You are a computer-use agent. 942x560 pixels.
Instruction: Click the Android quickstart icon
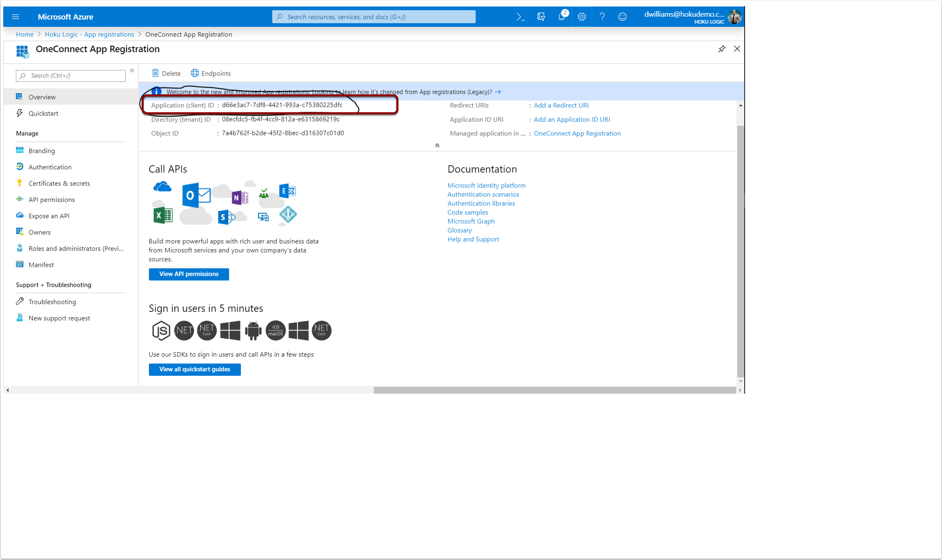(253, 330)
